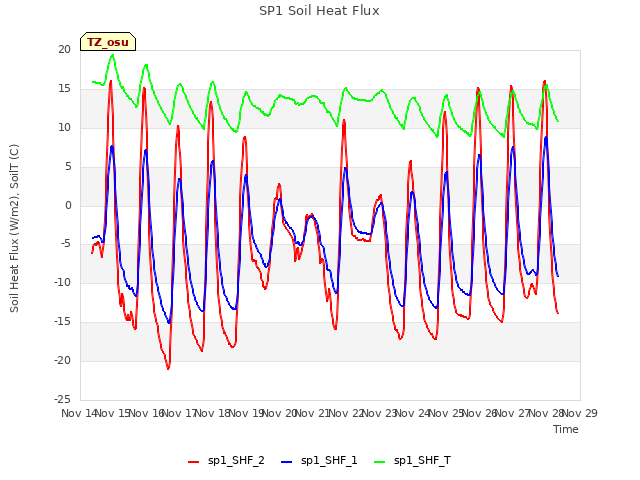The image size is (640, 480).
Task: Click the y-axis tick label -15
Action: coord(63,322)
